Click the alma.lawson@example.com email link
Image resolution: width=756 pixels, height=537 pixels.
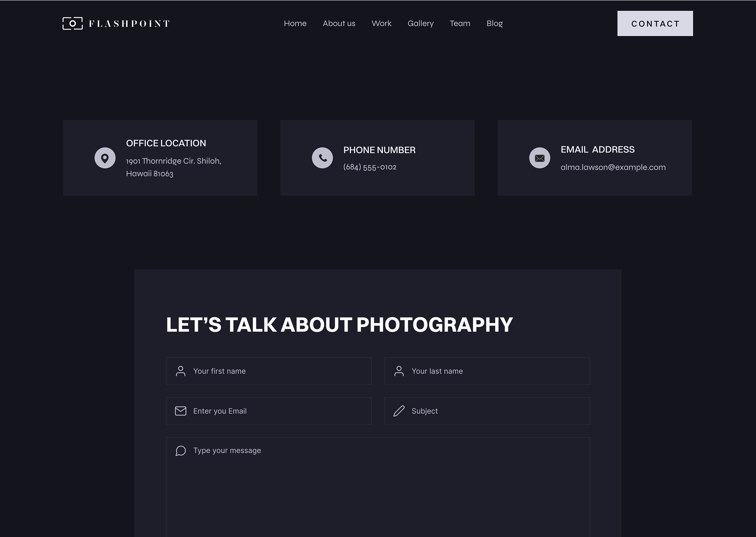point(613,167)
